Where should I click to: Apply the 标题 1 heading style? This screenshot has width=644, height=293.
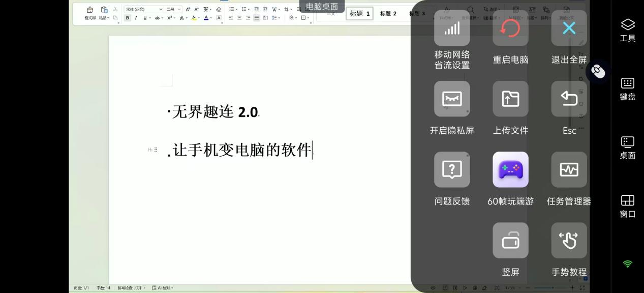coord(359,14)
